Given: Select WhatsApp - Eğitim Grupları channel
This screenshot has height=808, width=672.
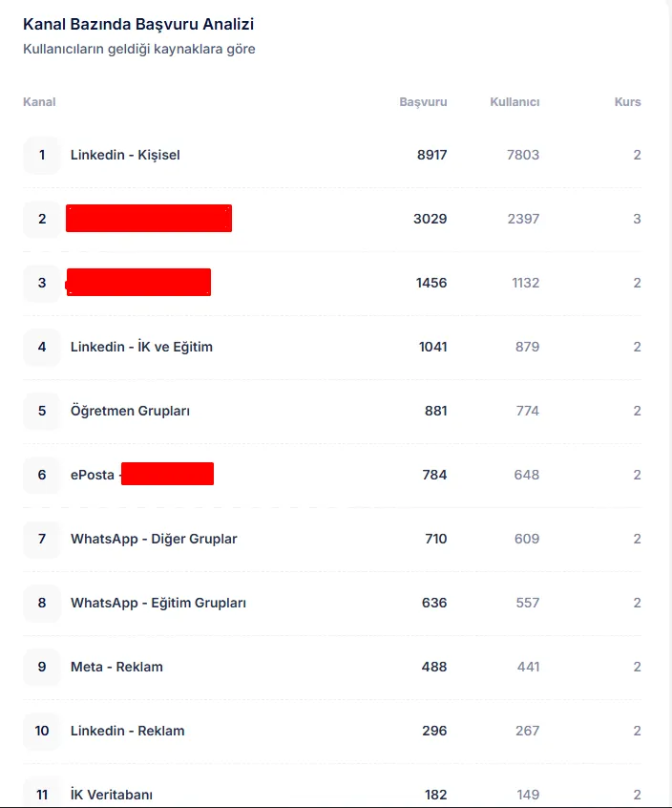Looking at the screenshot, I should point(158,603).
